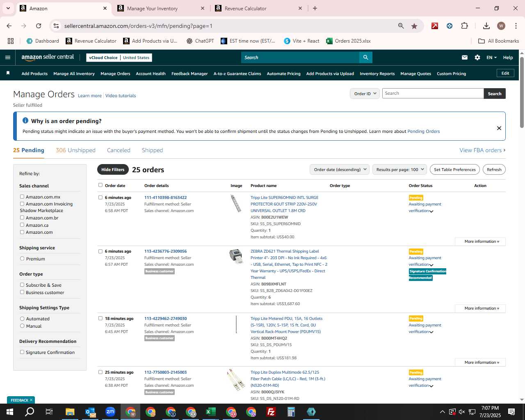The image size is (525, 420).
Task: Select the Premium shipping service radio
Action: (22, 258)
